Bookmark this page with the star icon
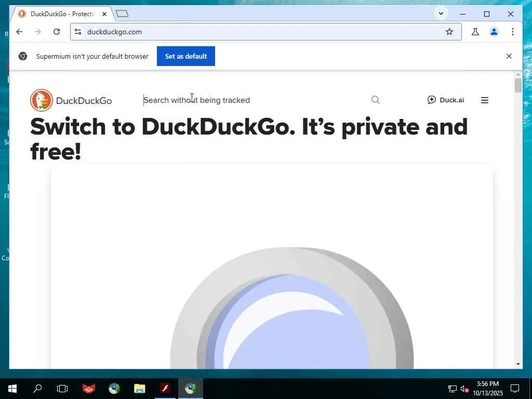Screen dimensions: 532x399 (449, 32)
